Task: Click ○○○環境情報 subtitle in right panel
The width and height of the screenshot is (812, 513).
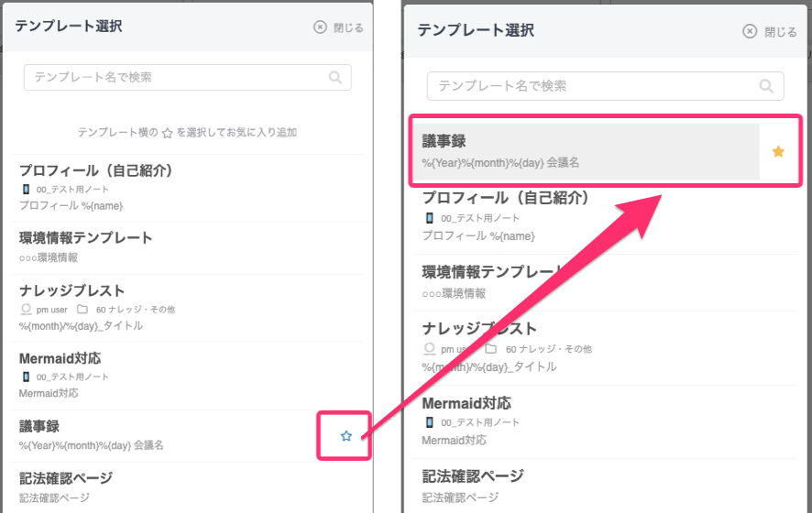Action: (x=454, y=293)
